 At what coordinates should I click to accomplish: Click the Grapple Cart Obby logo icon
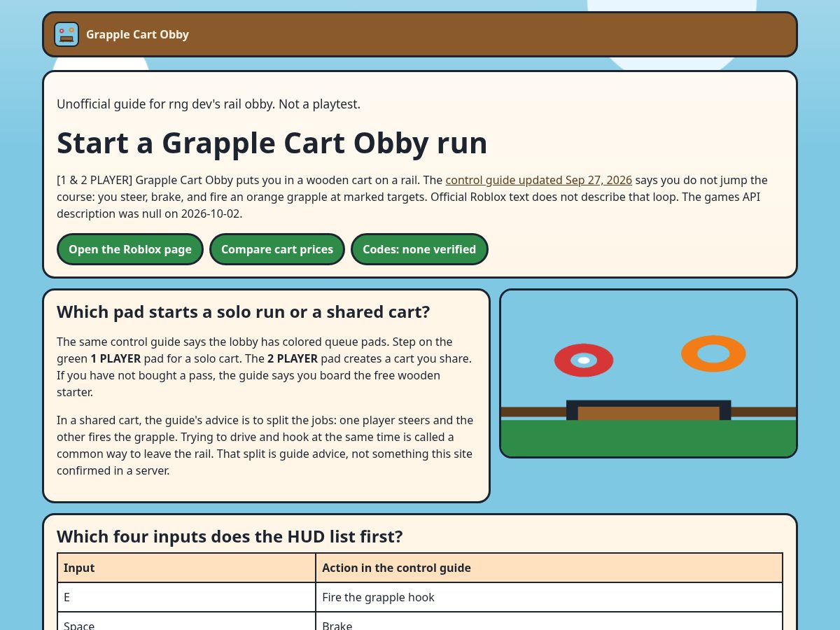66,34
